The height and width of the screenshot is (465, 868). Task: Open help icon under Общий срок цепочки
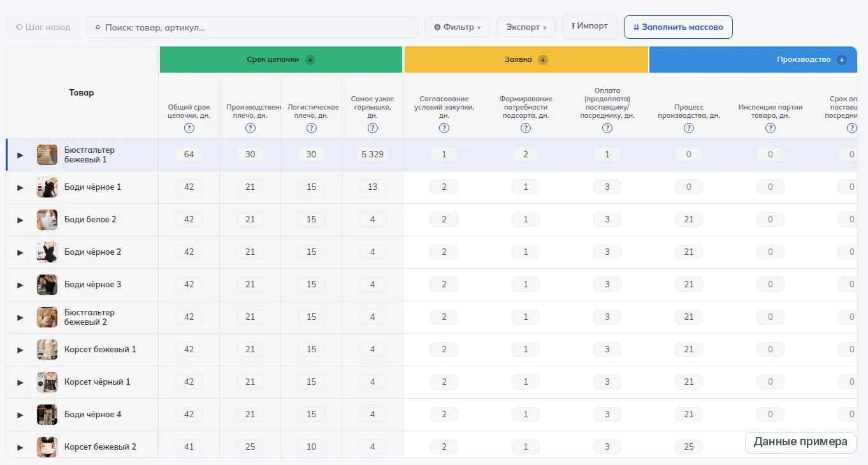[189, 128]
